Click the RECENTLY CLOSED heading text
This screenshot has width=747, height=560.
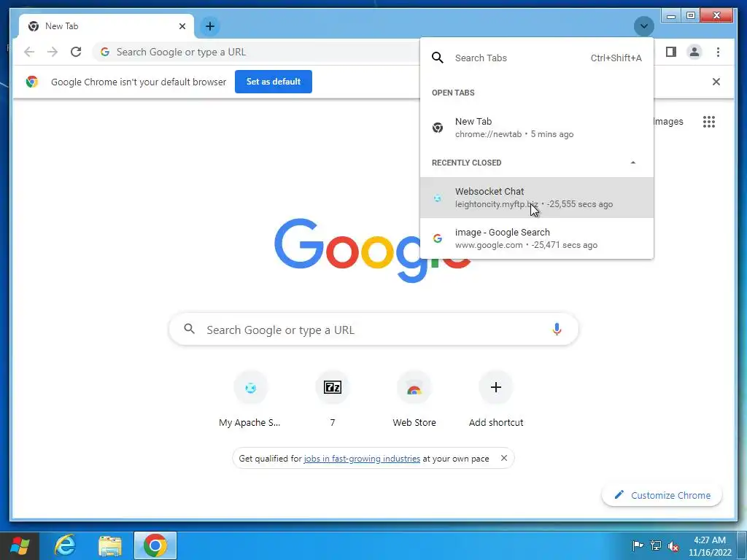click(466, 163)
